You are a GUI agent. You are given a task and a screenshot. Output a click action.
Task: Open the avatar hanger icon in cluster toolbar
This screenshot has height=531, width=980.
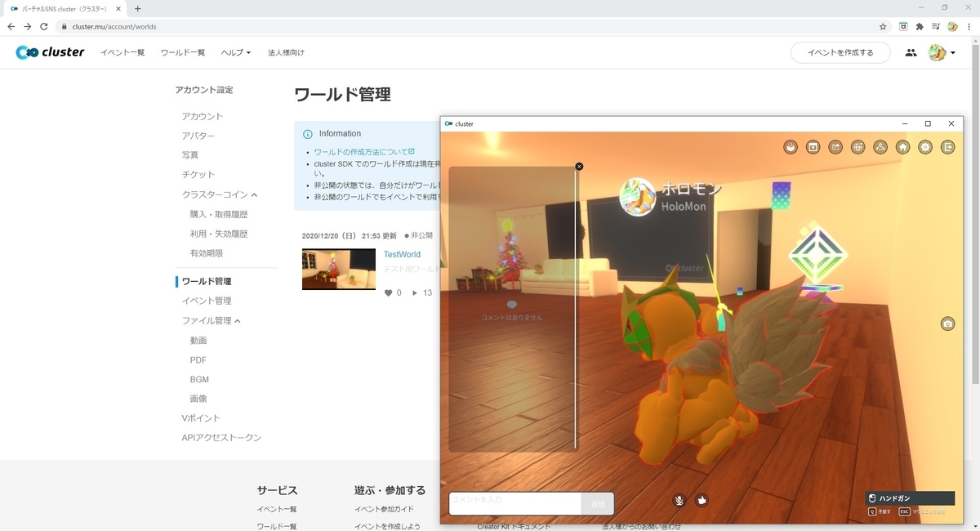(x=880, y=147)
